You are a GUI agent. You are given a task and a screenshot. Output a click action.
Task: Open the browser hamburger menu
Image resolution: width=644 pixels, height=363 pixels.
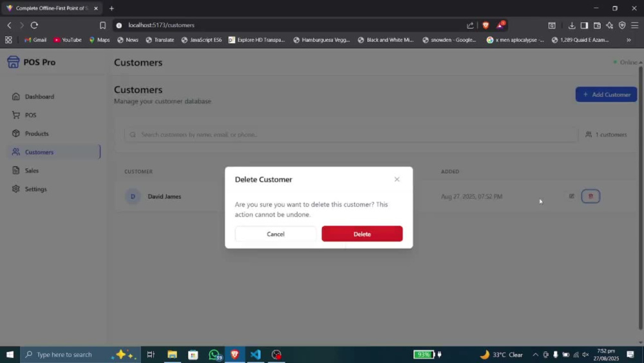click(635, 26)
